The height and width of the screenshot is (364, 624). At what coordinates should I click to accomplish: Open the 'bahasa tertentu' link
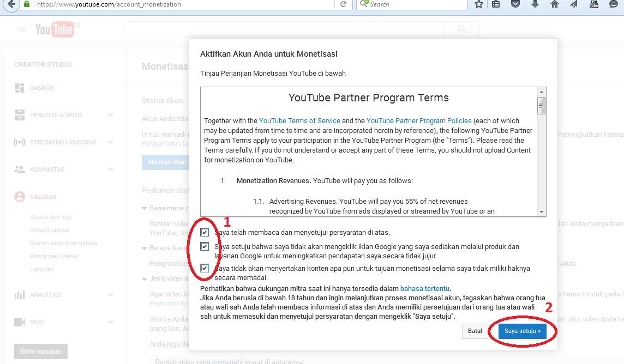click(x=424, y=288)
